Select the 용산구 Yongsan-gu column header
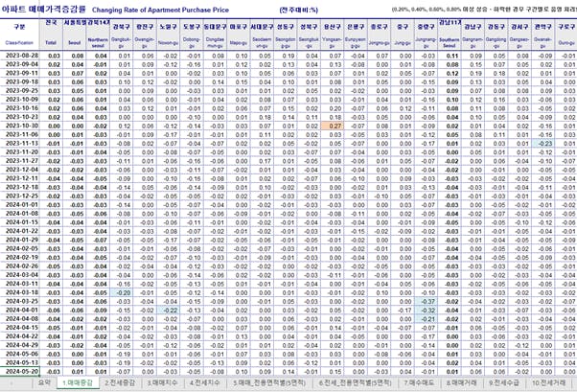Image resolution: width=577 pixels, height=392 pixels. tap(332, 35)
